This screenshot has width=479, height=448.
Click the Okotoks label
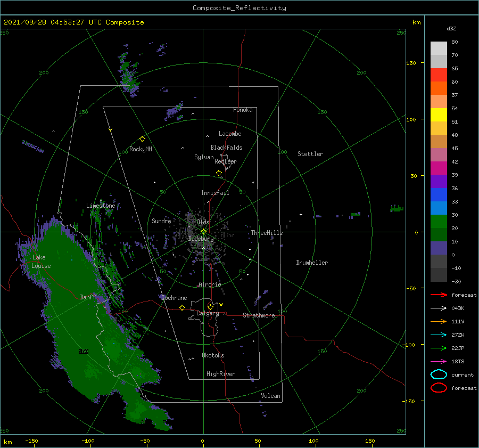(x=213, y=355)
